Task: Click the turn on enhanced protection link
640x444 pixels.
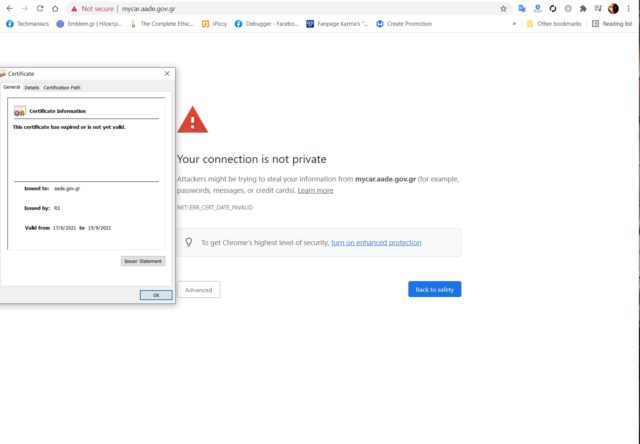Action: [x=376, y=242]
